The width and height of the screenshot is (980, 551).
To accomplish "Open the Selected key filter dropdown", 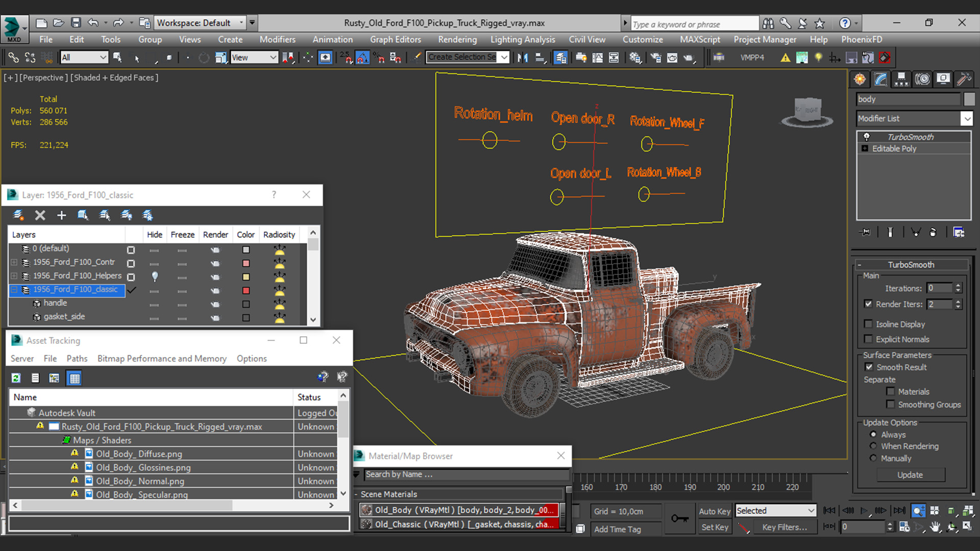I will 775,511.
